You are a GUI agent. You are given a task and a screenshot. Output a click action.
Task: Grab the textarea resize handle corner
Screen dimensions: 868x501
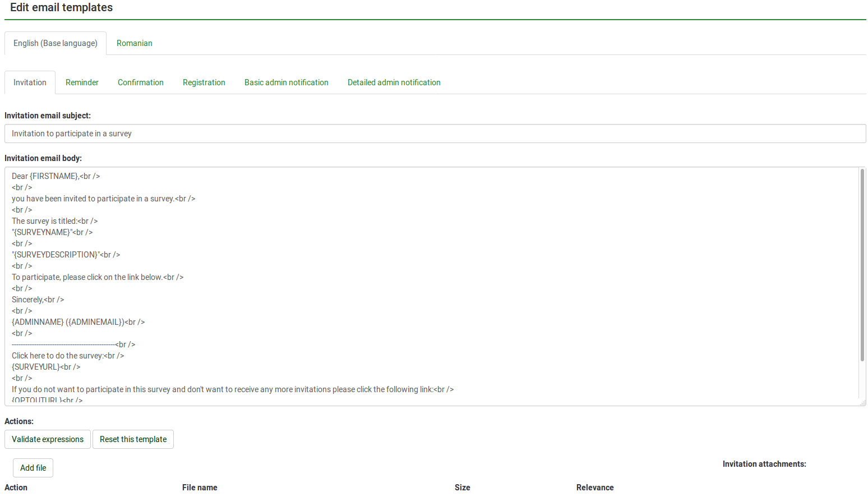pyautogui.click(x=863, y=403)
